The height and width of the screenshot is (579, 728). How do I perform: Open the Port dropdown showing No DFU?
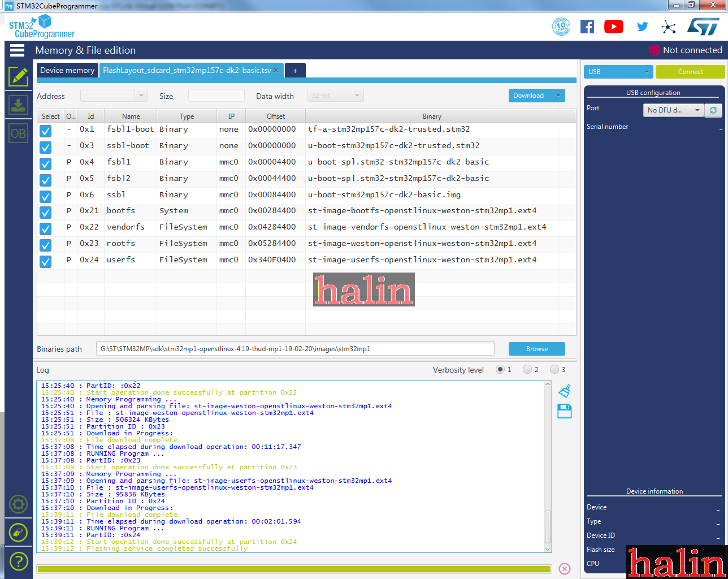point(673,110)
